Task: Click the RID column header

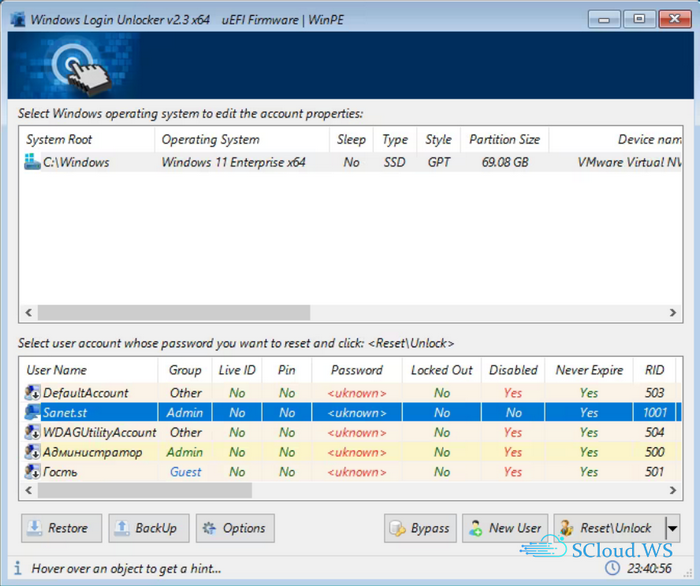Action: pyautogui.click(x=654, y=370)
